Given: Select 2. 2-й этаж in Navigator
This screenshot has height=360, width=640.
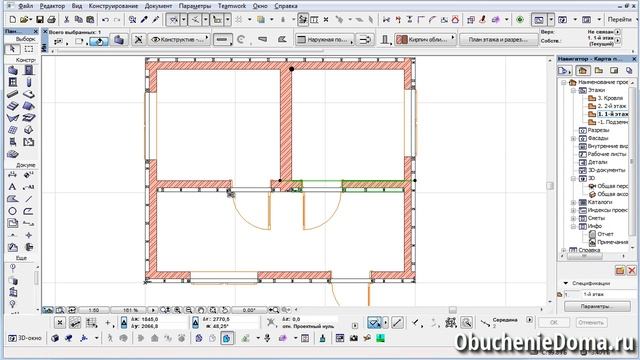Looking at the screenshot, I should click(611, 106).
